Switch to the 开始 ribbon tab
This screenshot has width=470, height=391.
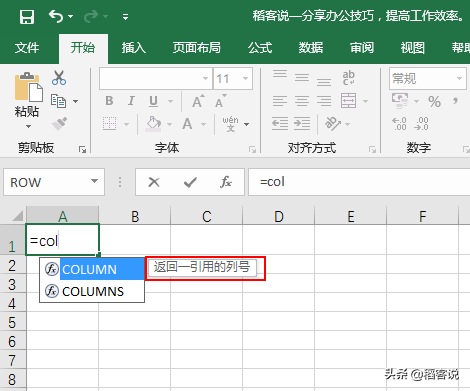pyautogui.click(x=83, y=48)
